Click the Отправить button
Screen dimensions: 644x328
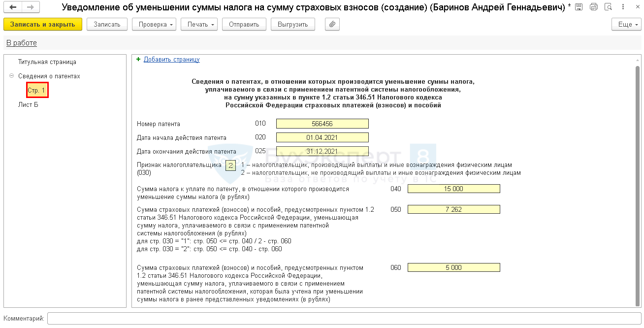pos(244,24)
